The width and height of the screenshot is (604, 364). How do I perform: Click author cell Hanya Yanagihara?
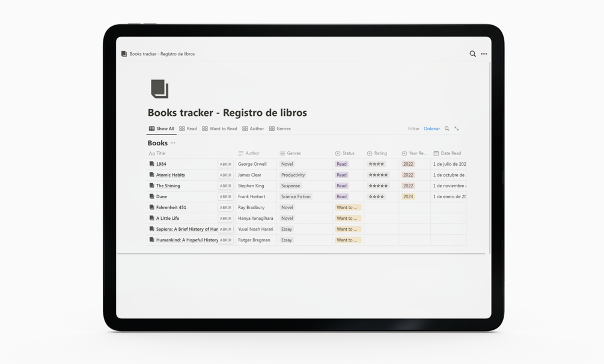pos(255,218)
